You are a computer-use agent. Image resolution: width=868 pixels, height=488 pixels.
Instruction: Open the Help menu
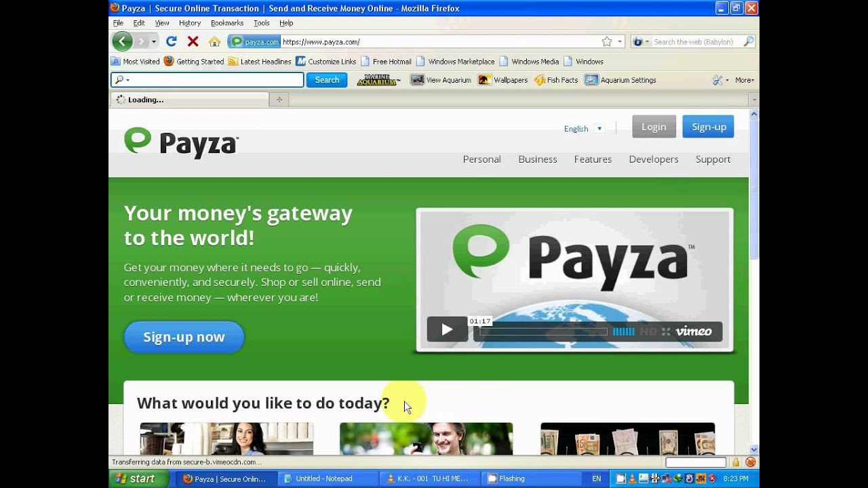coord(286,23)
